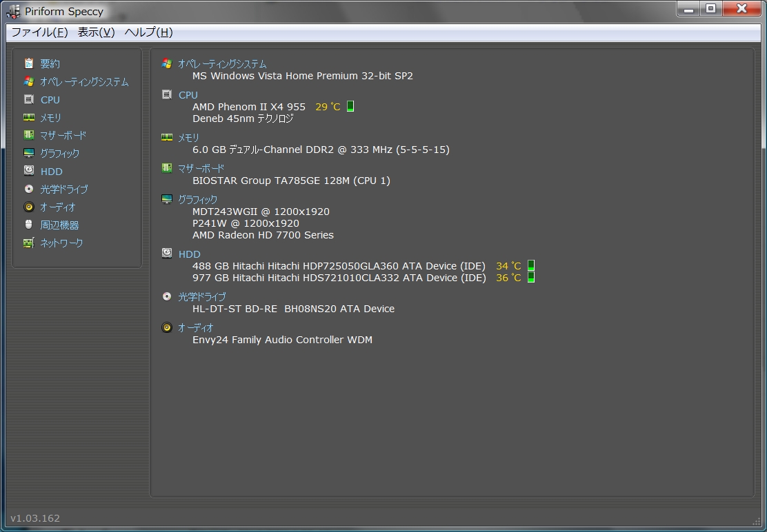Click the オーディオ speaker icon in sidebar
This screenshot has height=532, width=767.
(x=29, y=207)
